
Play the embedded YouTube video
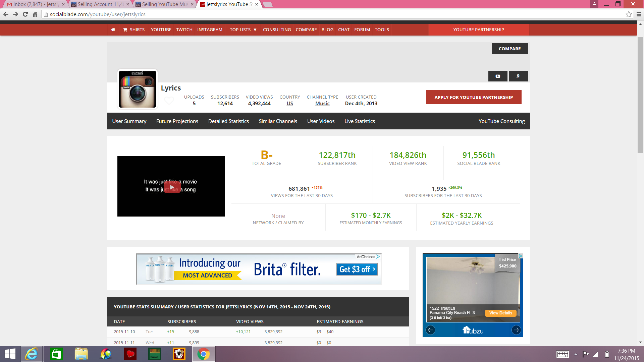coord(172,187)
